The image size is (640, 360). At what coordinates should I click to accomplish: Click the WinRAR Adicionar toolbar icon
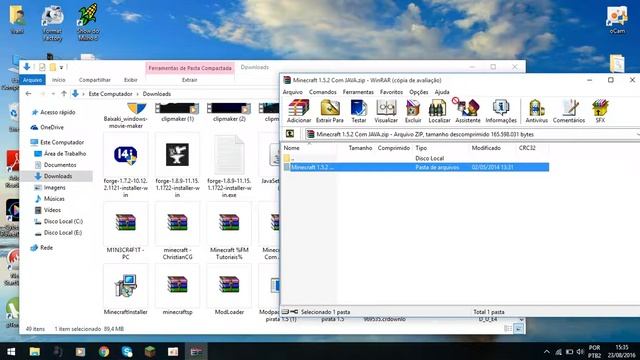click(x=299, y=111)
